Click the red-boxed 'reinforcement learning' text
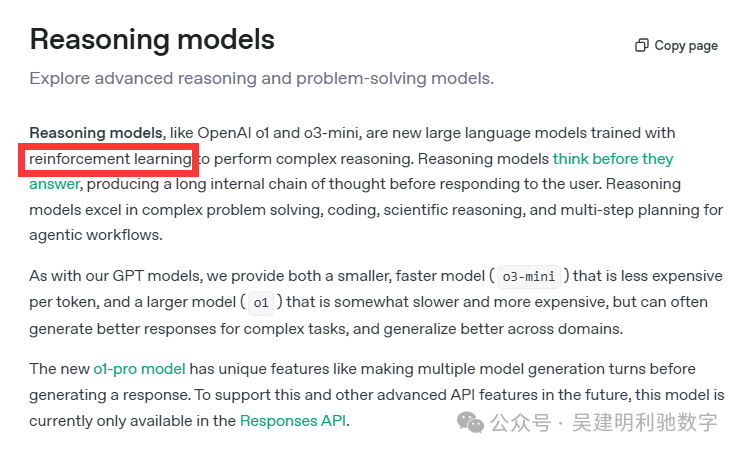Screen dimensions: 742x453 [x=110, y=159]
